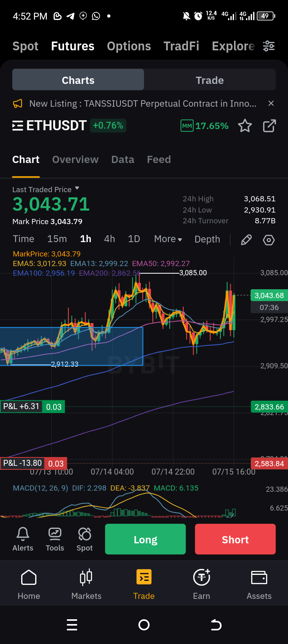Go to Home in bottom navigation
288x644 pixels.
point(29,584)
